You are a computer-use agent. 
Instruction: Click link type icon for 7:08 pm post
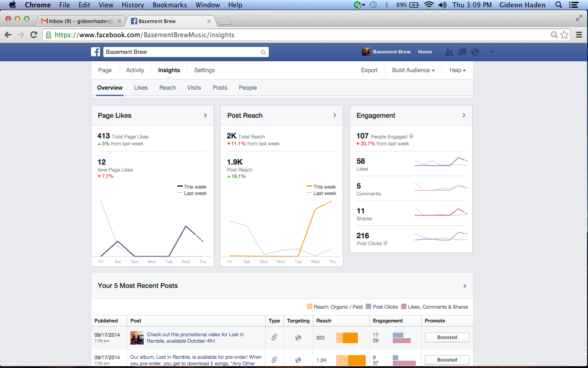click(274, 337)
